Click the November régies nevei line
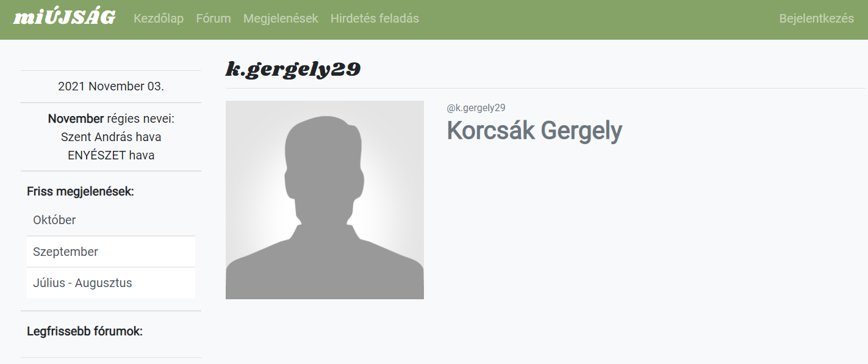This screenshot has height=364, width=868. [111, 118]
